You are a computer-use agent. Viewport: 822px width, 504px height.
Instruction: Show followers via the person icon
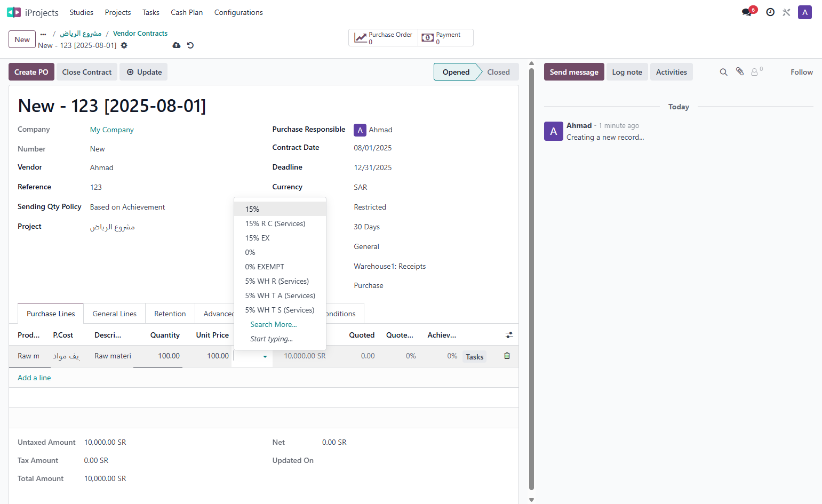coord(755,72)
